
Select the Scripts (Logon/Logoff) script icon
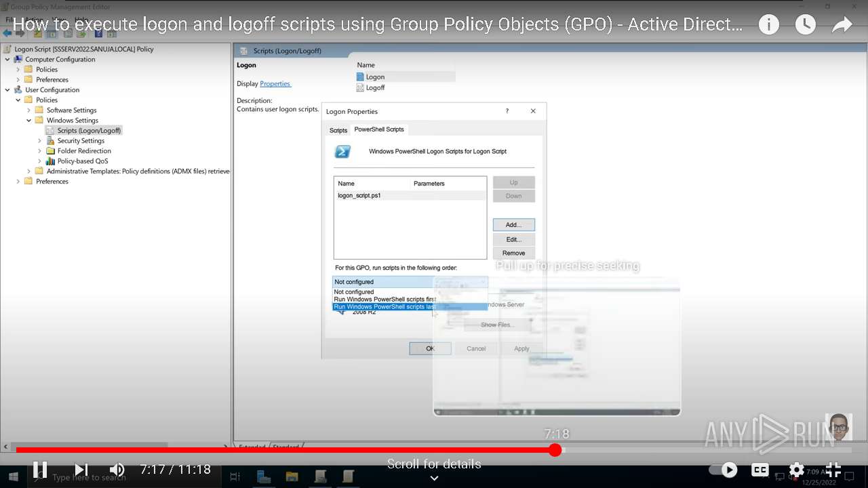[x=50, y=130]
